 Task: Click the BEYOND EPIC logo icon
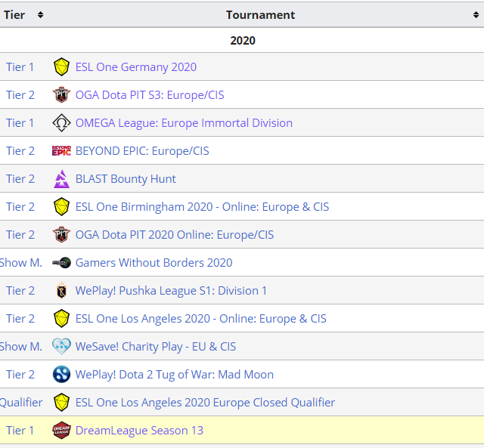click(x=61, y=151)
